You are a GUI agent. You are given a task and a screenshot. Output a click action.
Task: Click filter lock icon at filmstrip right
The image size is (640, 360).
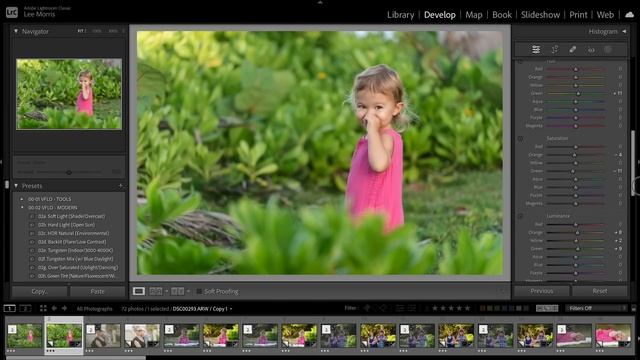[633, 308]
